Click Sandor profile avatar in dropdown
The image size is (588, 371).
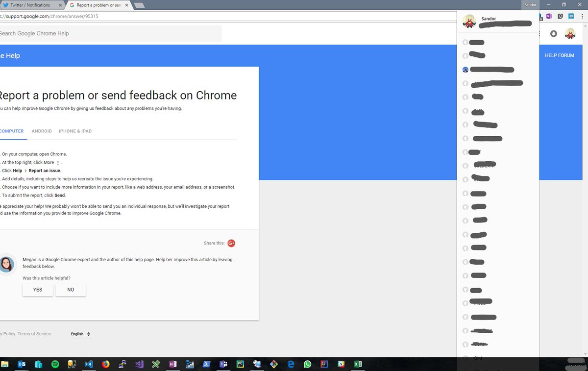coord(469,22)
